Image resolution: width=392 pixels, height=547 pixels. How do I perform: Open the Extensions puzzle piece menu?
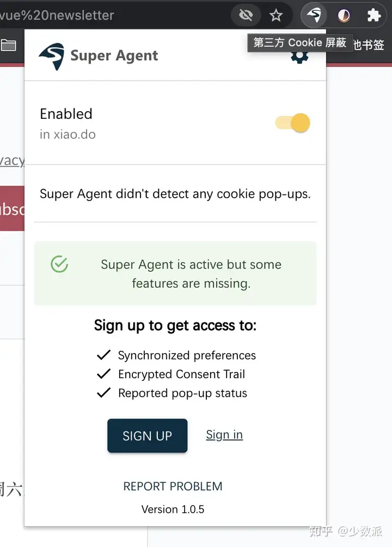pos(373,15)
